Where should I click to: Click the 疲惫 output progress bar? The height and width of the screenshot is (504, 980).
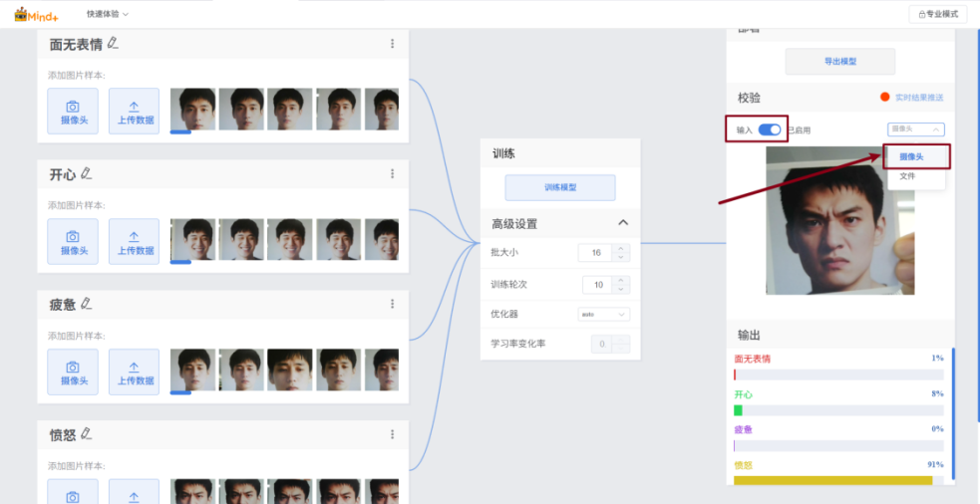coord(838,446)
